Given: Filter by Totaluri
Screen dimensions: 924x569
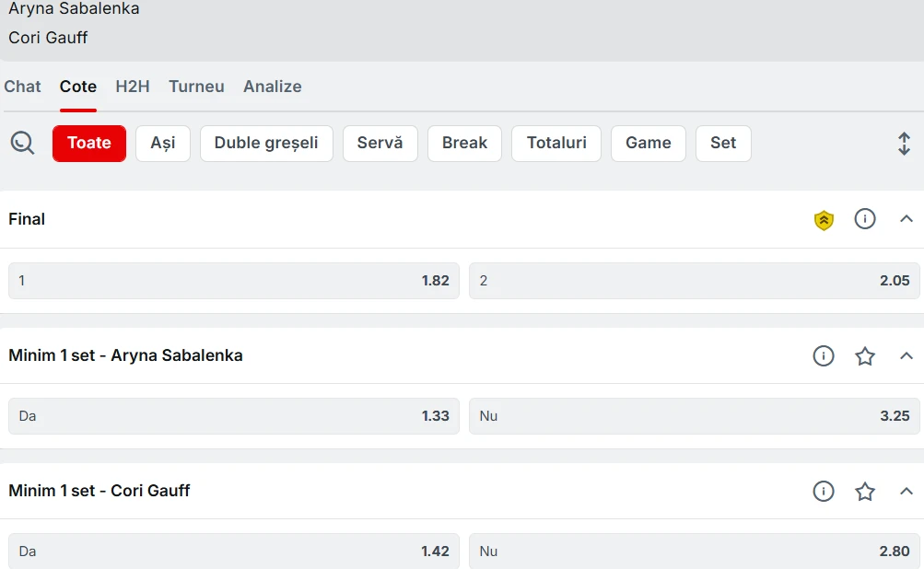Looking at the screenshot, I should (556, 143).
